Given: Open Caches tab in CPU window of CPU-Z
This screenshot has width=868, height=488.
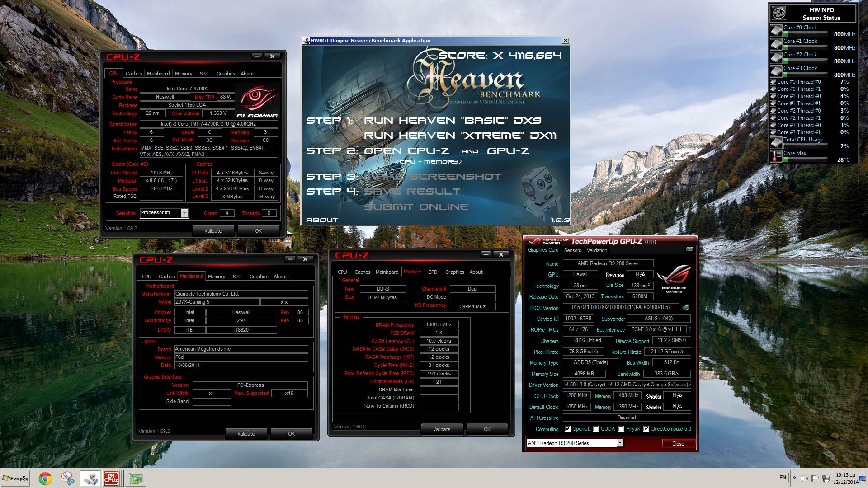Looking at the screenshot, I should click(x=133, y=74).
